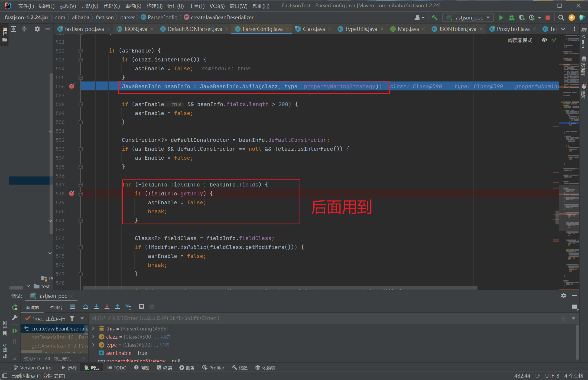Toggle the breakpoint on line 526
The image size is (588, 380).
pos(72,86)
